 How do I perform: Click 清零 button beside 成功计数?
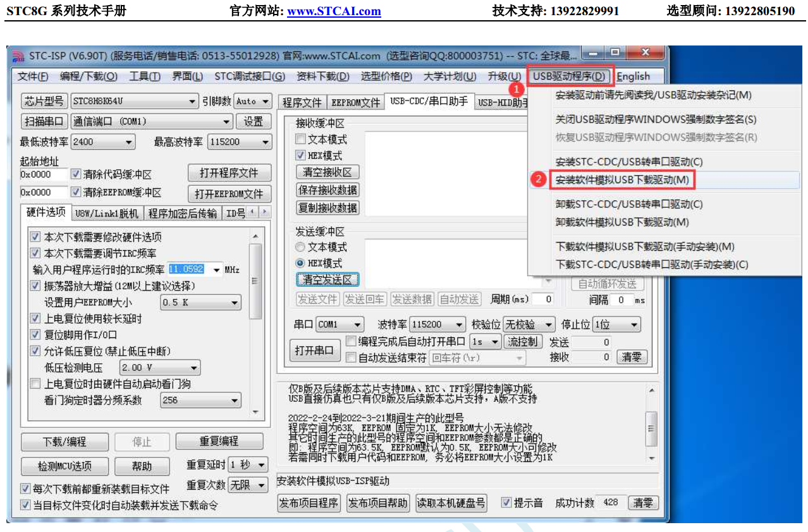pyautogui.click(x=643, y=503)
